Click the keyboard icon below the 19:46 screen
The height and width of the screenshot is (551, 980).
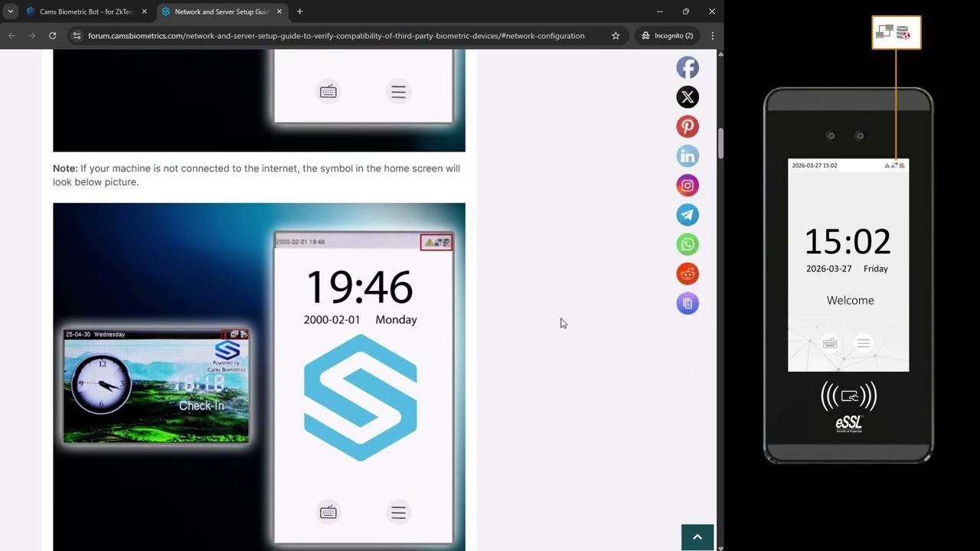coord(328,512)
